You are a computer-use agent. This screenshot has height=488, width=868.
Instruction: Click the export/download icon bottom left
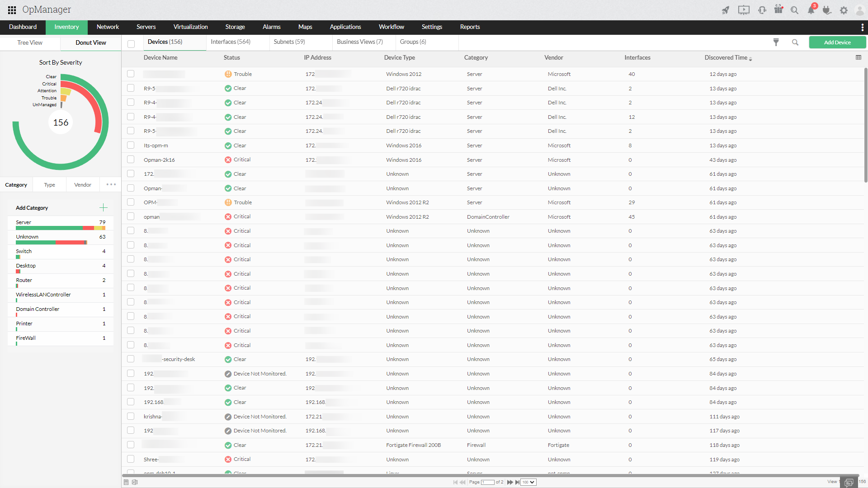[135, 481]
